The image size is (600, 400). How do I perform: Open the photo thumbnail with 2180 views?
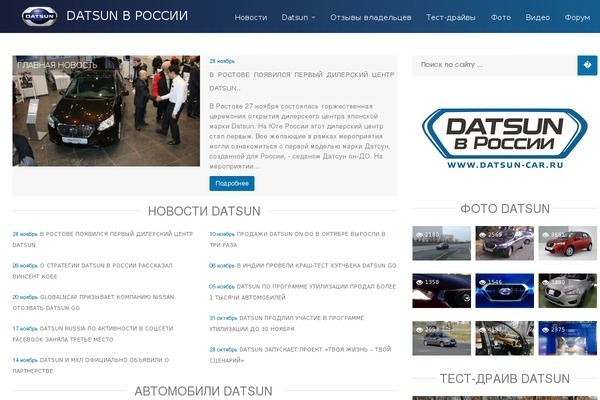coord(442,243)
